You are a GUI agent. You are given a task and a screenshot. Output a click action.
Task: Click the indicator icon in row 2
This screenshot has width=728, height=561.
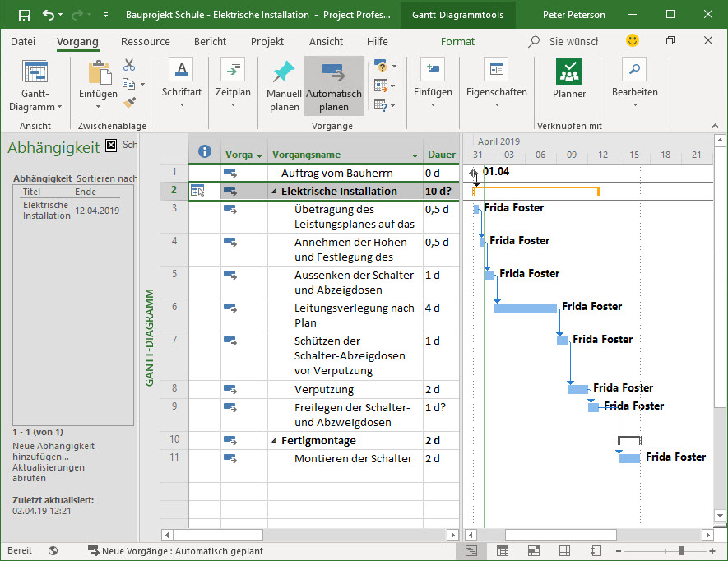[x=197, y=190]
